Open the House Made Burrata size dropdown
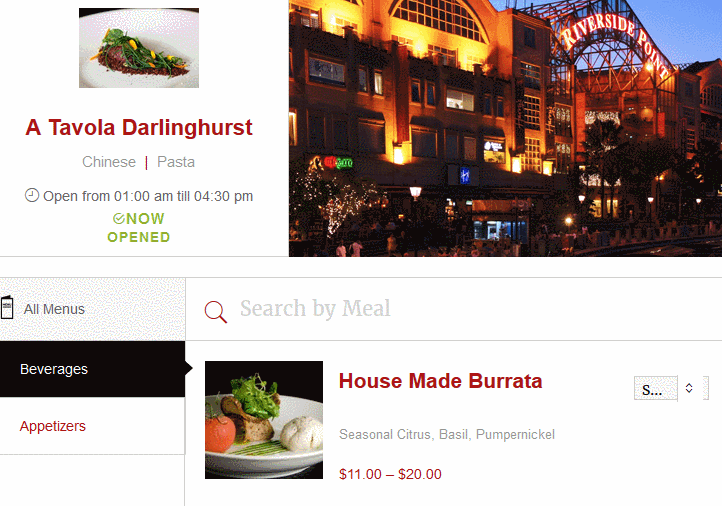This screenshot has width=722, height=506. click(670, 389)
